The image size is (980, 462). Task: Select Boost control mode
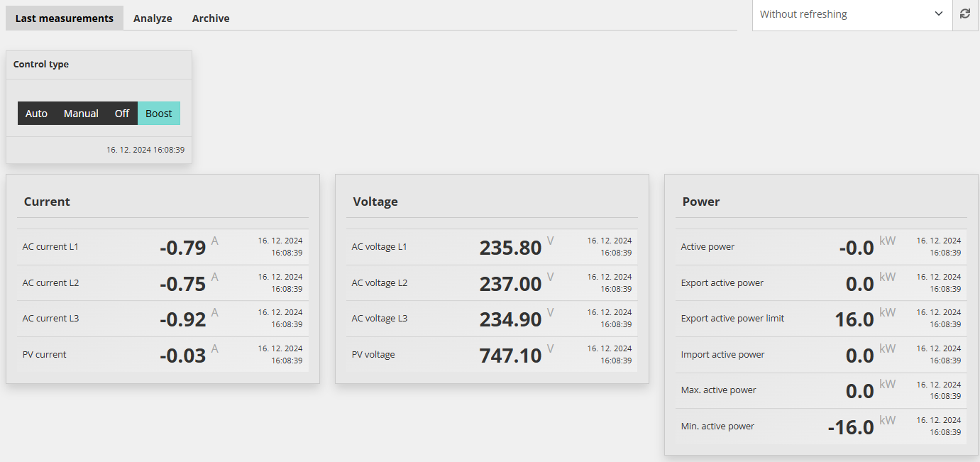(x=159, y=114)
